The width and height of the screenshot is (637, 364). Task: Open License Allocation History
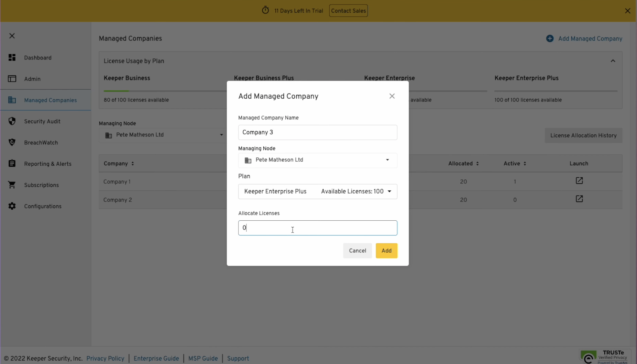pyautogui.click(x=583, y=135)
